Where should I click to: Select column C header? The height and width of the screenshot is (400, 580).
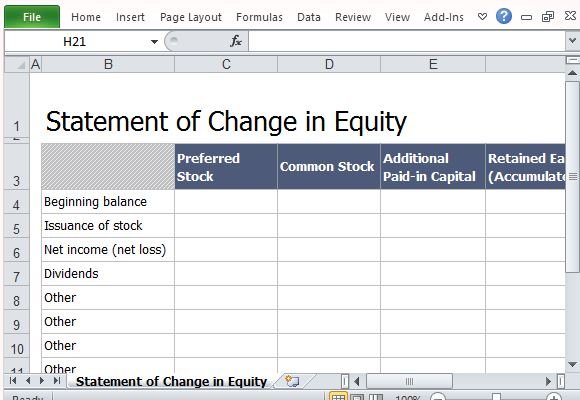226,64
